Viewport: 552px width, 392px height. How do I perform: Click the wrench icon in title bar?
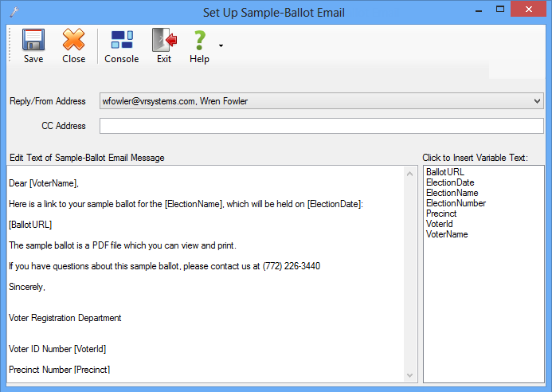[x=14, y=12]
